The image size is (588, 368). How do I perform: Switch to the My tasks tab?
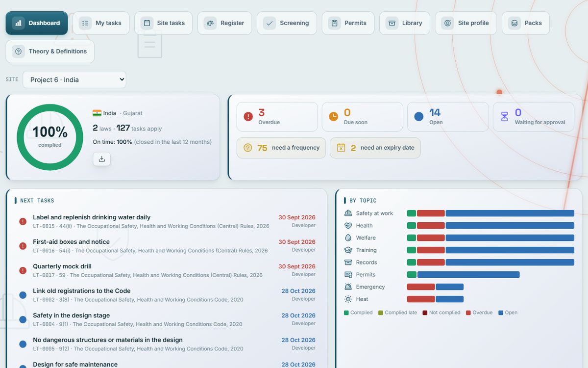pos(101,23)
